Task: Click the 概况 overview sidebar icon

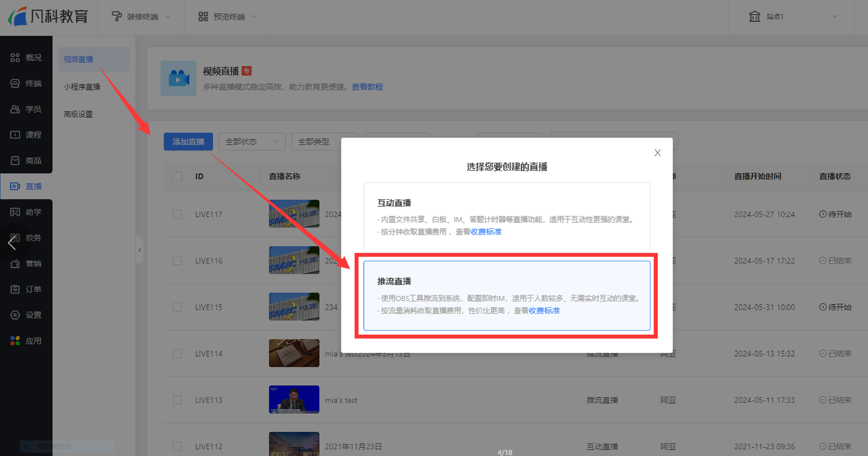Action: click(15, 58)
